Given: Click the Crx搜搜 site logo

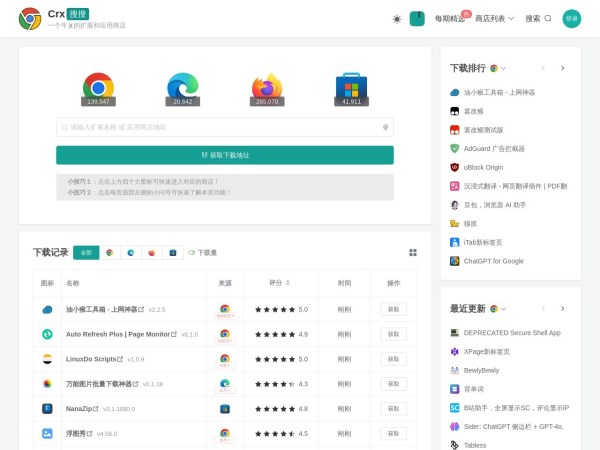Looking at the screenshot, I should pos(72,18).
